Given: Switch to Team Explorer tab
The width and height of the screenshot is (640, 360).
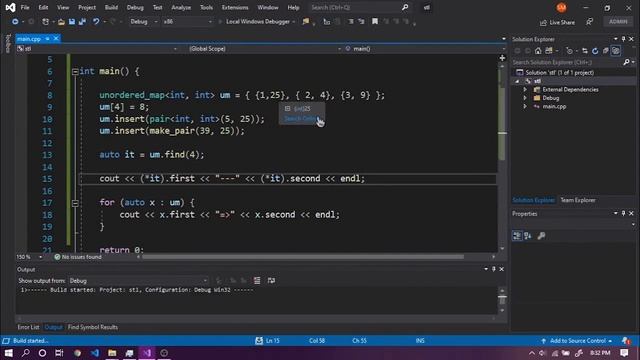Looking at the screenshot, I should [x=578, y=200].
